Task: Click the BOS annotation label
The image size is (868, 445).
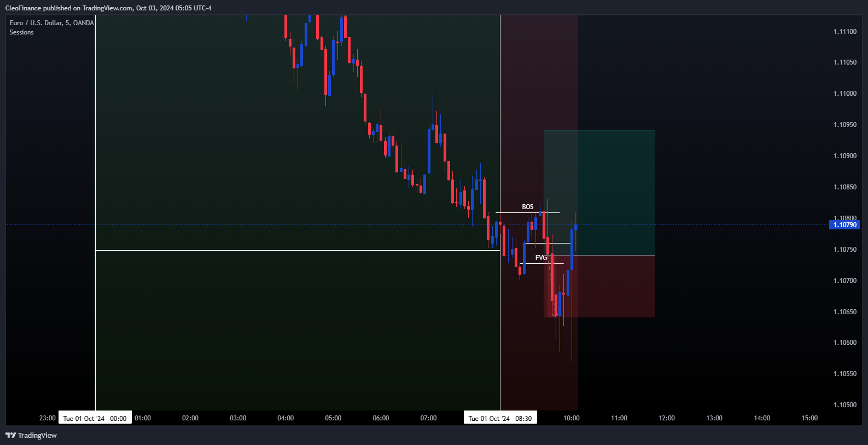Action: (528, 207)
